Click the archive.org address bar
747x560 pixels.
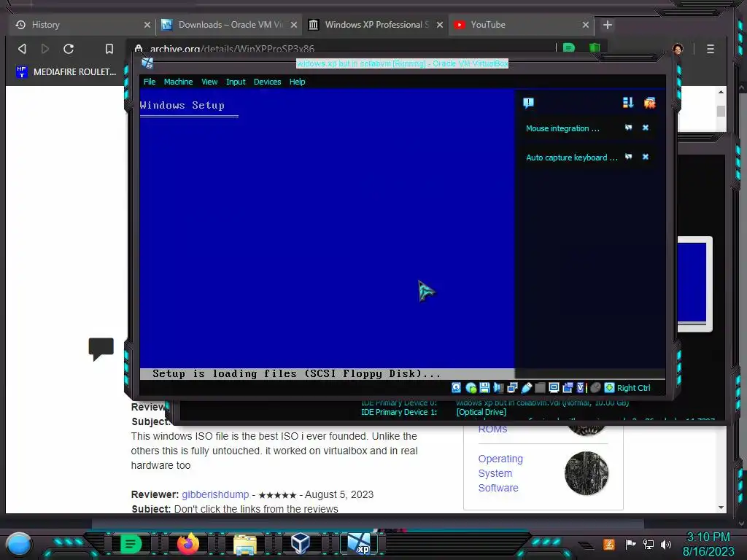point(343,49)
